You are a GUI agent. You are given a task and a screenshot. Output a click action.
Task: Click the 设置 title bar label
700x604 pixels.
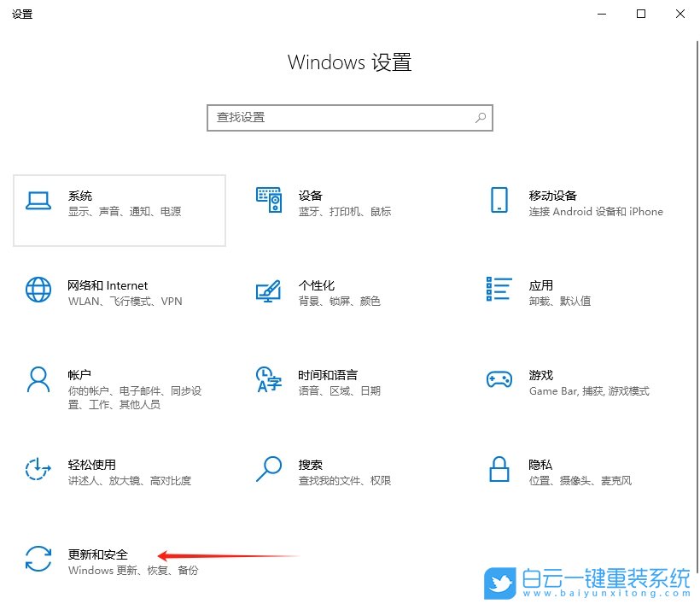point(22,14)
